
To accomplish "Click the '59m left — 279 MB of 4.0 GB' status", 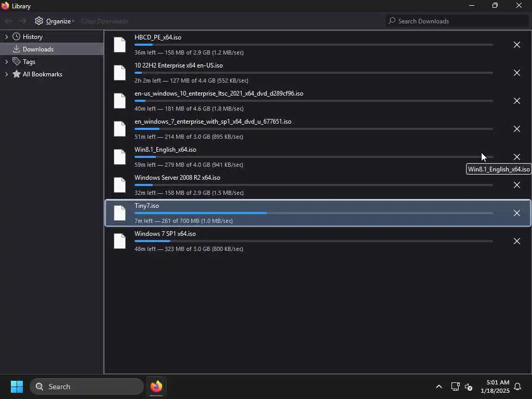I will pos(189,165).
